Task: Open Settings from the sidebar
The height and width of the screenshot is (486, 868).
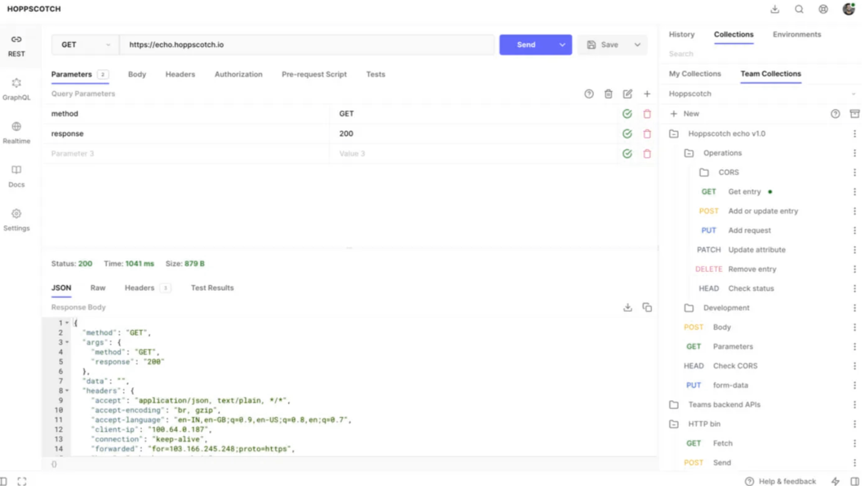Action: click(16, 220)
